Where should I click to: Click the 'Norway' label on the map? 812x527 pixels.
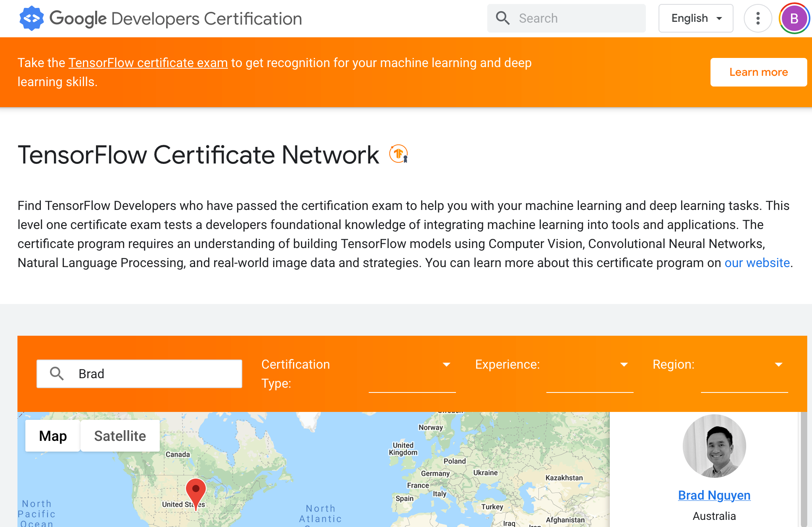click(x=431, y=427)
